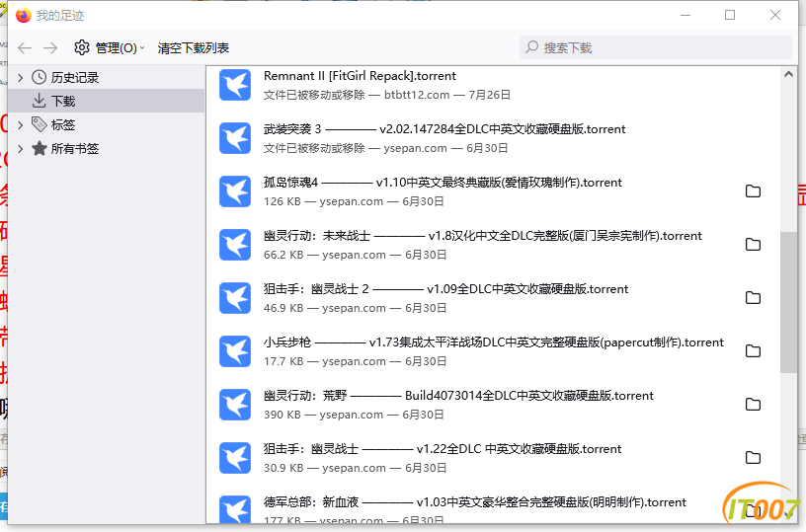Click the star icon beside 所有书签
806x532 pixels.
coord(40,149)
